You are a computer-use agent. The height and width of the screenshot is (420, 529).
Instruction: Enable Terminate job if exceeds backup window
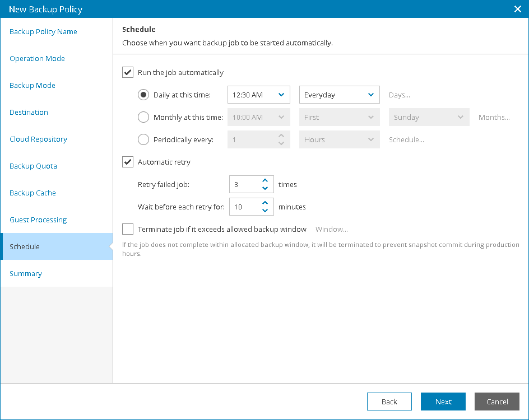[x=128, y=229]
